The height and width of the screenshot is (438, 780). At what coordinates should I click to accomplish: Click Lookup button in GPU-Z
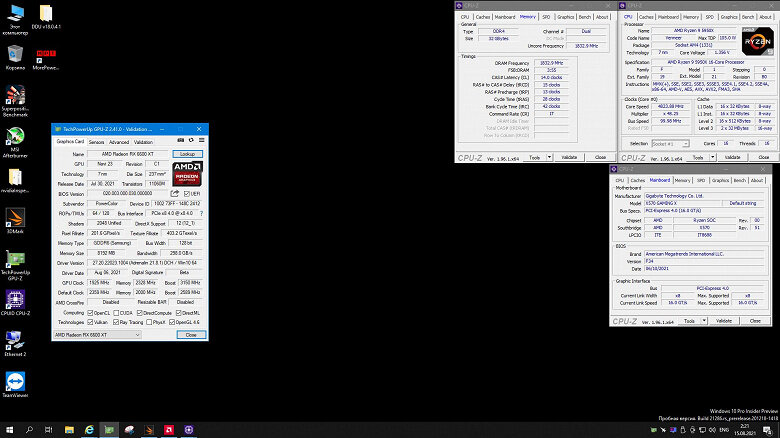[x=188, y=154]
